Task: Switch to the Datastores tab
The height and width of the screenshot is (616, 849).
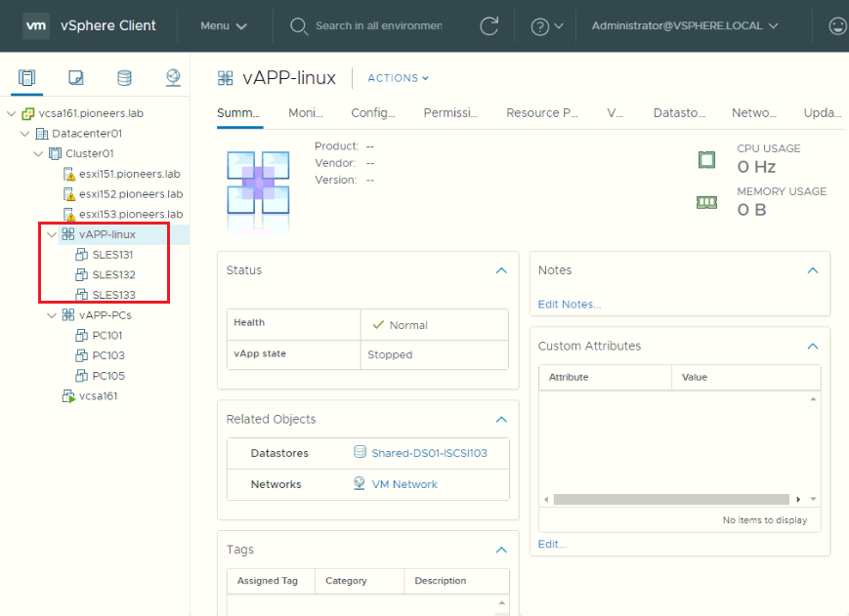Action: (679, 113)
